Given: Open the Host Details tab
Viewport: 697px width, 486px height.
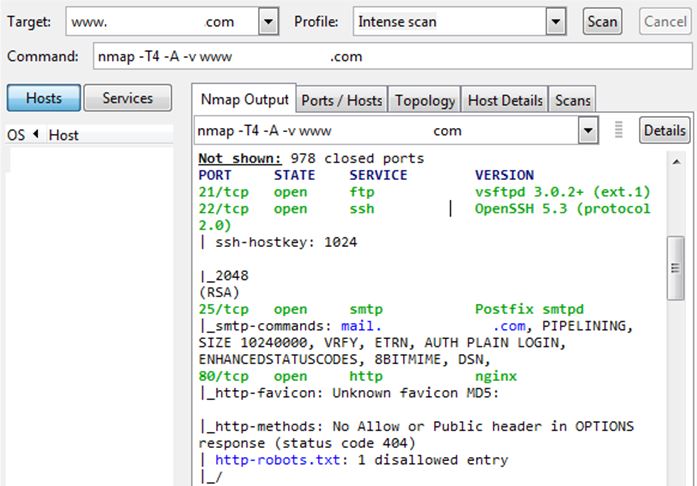Looking at the screenshot, I should pos(505,100).
